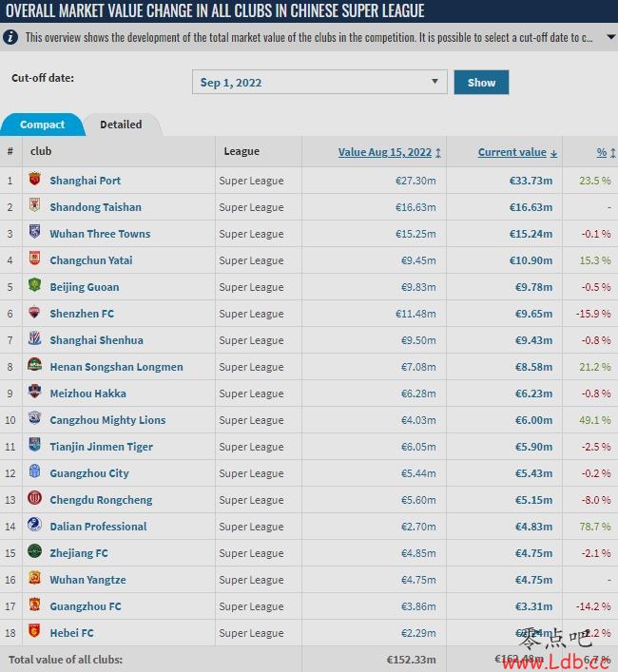Click total value €152.33m cell
The image size is (618, 672).
(x=411, y=660)
